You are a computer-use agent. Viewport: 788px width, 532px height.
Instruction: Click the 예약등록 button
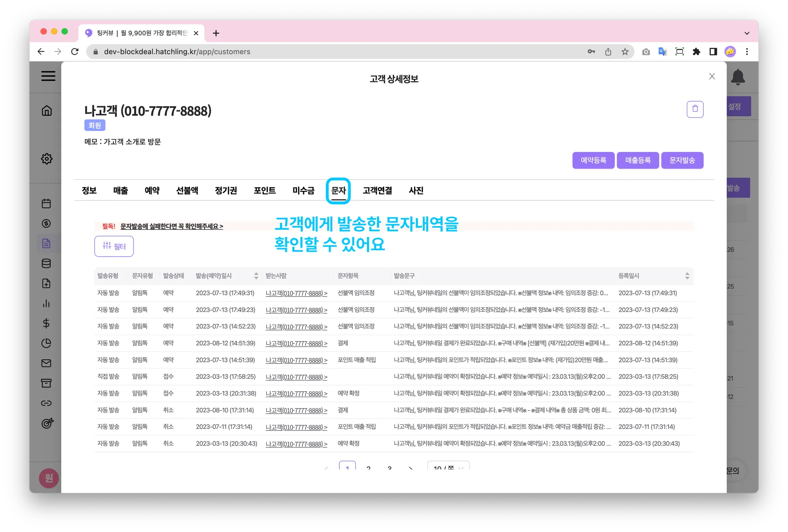coord(593,160)
